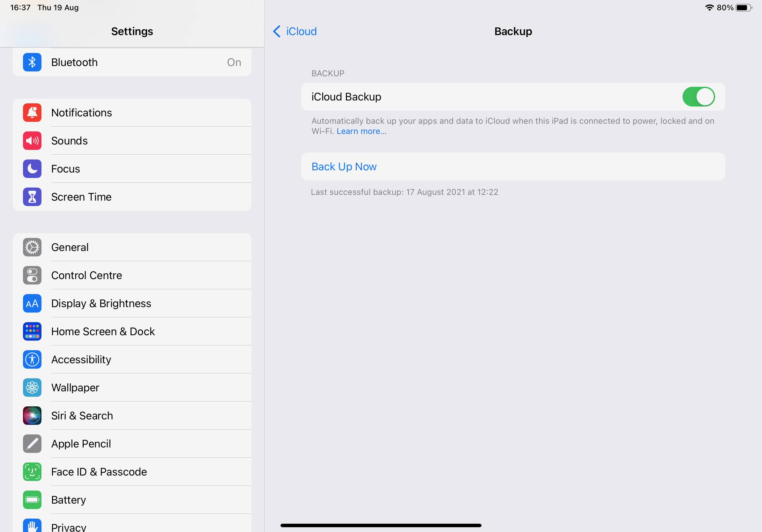Tap the Sounds speaker icon
762x532 pixels.
[32, 141]
